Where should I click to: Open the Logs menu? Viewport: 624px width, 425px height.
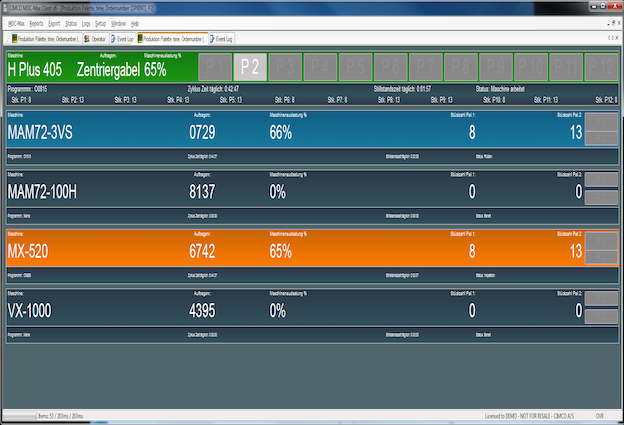click(x=86, y=24)
